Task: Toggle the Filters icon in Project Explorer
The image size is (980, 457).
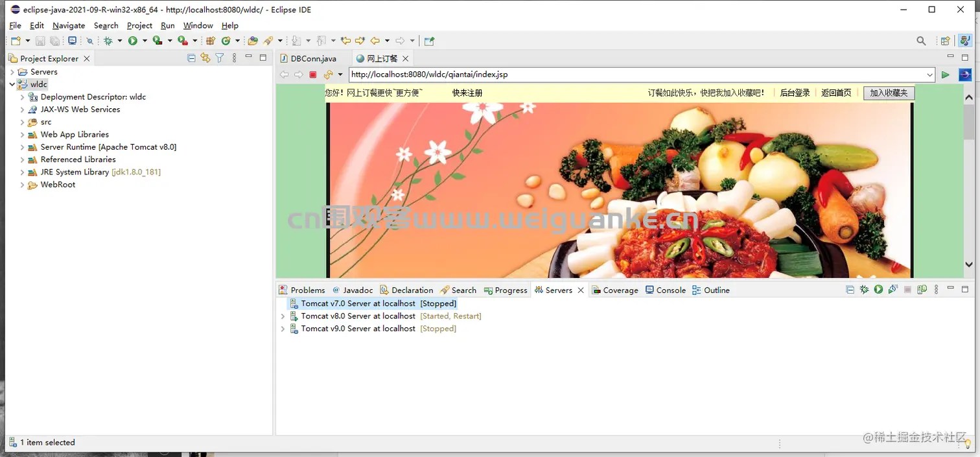Action: (219, 58)
